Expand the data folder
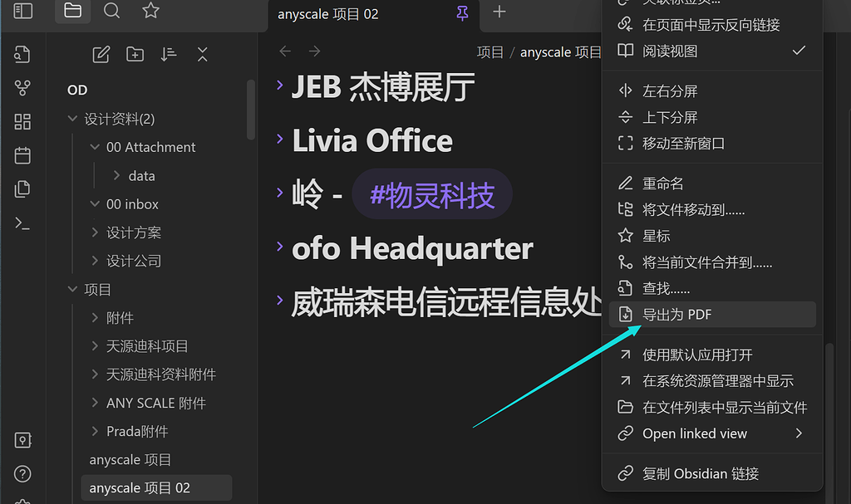 coord(116,175)
